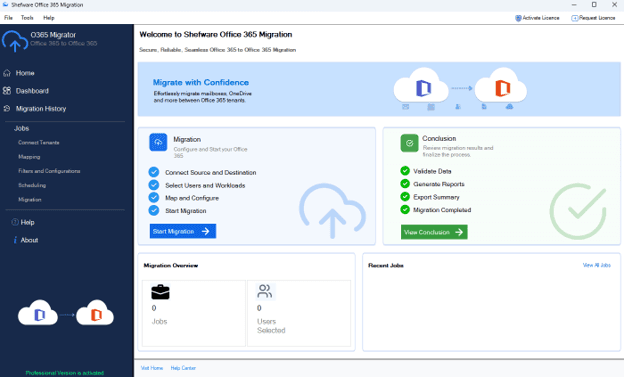
Task: Click the Migrate with Confidence heading
Action: click(201, 82)
